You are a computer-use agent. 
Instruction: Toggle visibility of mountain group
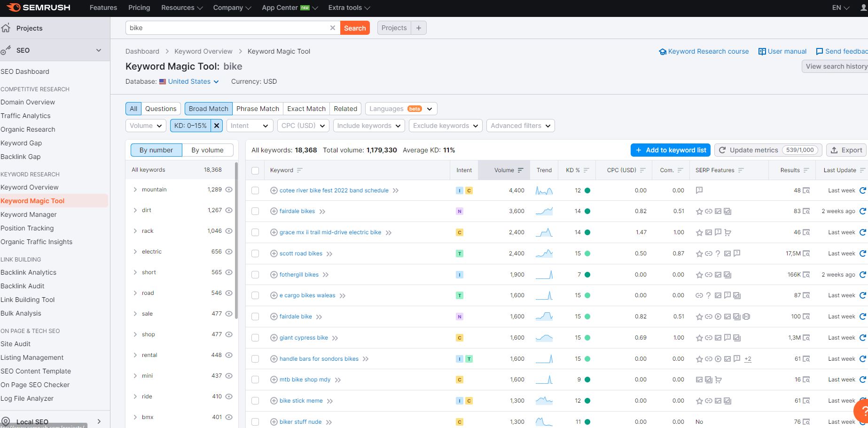tap(229, 190)
